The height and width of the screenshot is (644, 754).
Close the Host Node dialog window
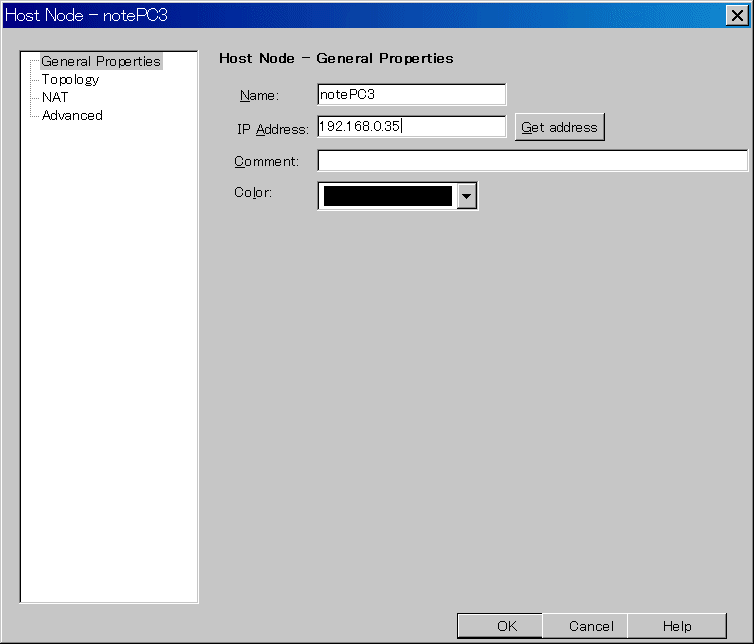(741, 15)
